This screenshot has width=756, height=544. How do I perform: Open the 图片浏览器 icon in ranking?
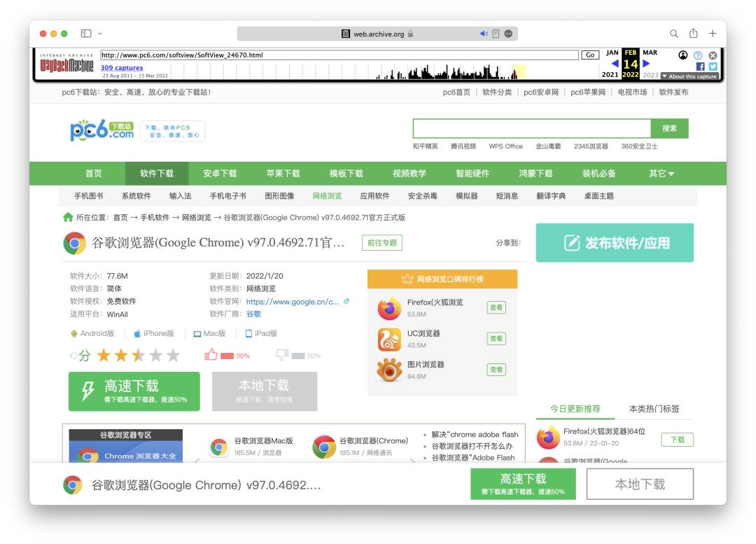click(390, 370)
